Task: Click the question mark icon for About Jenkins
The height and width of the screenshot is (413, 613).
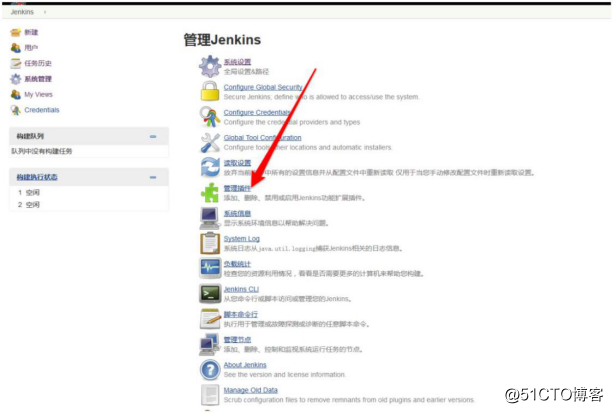Action: coord(210,370)
